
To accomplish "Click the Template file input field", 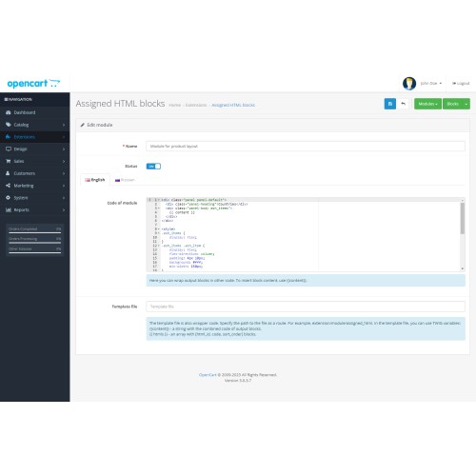I will (306, 307).
